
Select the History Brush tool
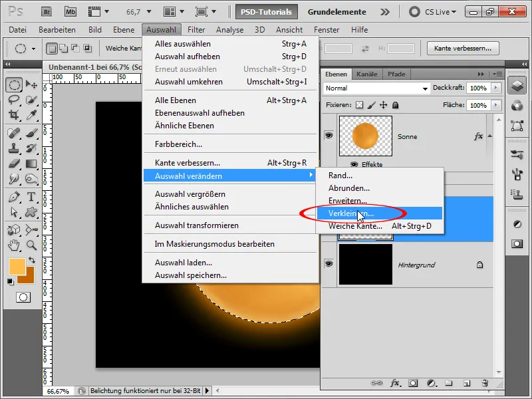(x=31, y=148)
